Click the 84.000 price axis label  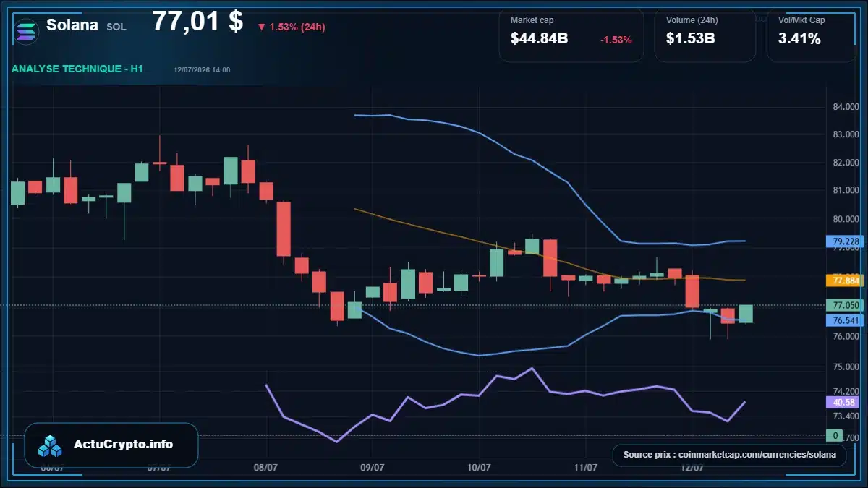point(846,107)
